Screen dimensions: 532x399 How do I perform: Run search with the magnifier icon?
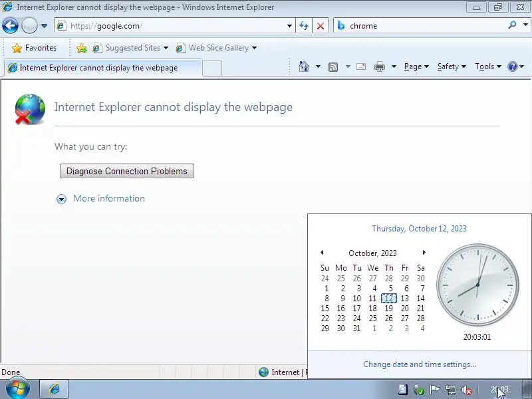(x=513, y=25)
